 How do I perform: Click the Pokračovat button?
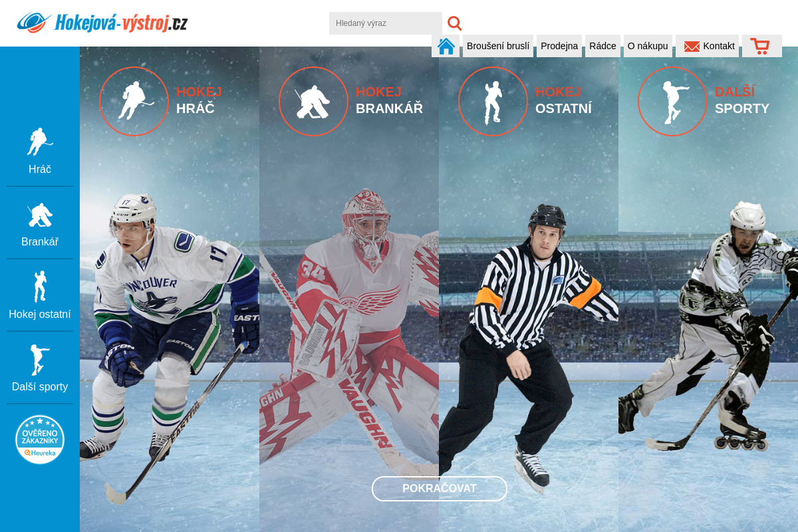point(440,489)
